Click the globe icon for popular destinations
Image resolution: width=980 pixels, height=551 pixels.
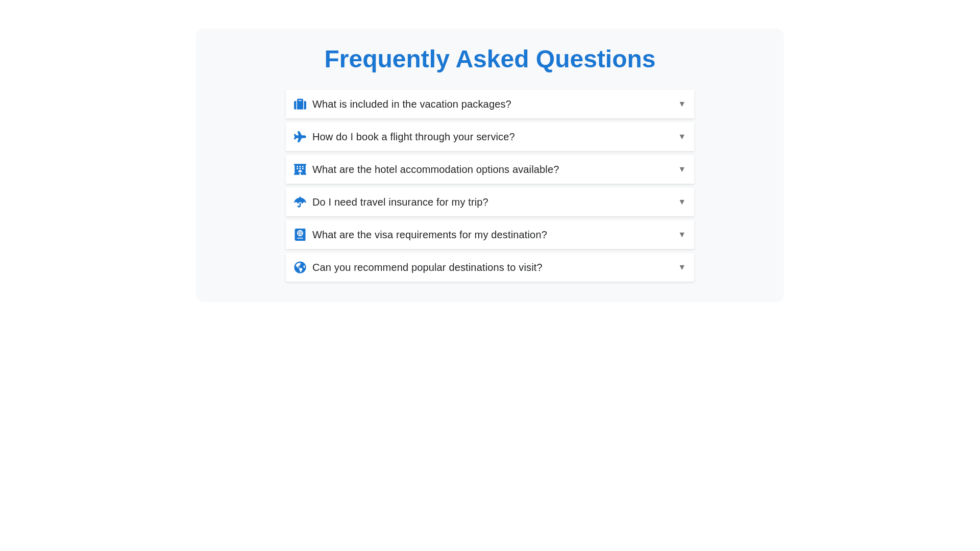300,267
